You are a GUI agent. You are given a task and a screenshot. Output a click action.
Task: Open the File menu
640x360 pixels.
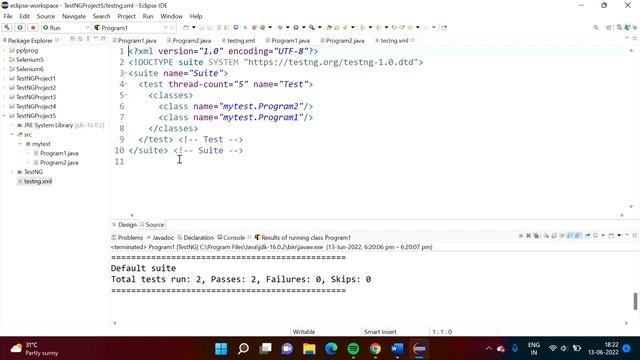pos(8,16)
